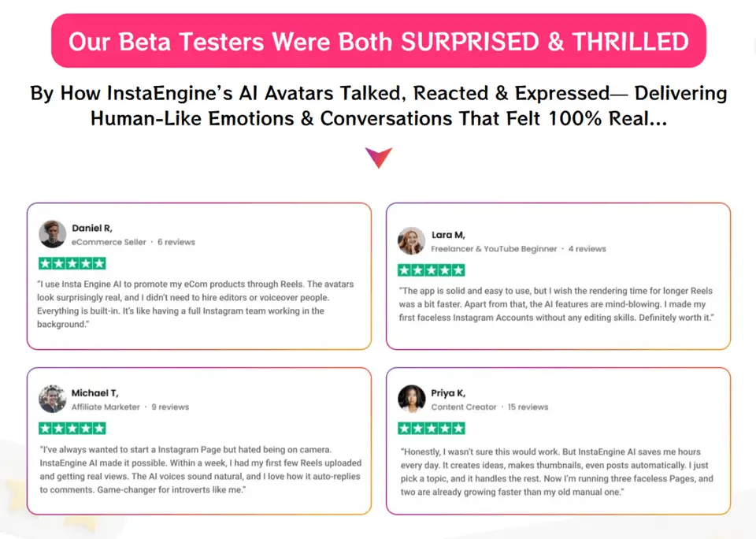Click the pink SURPRISED & THRILLED banner

pos(378,41)
